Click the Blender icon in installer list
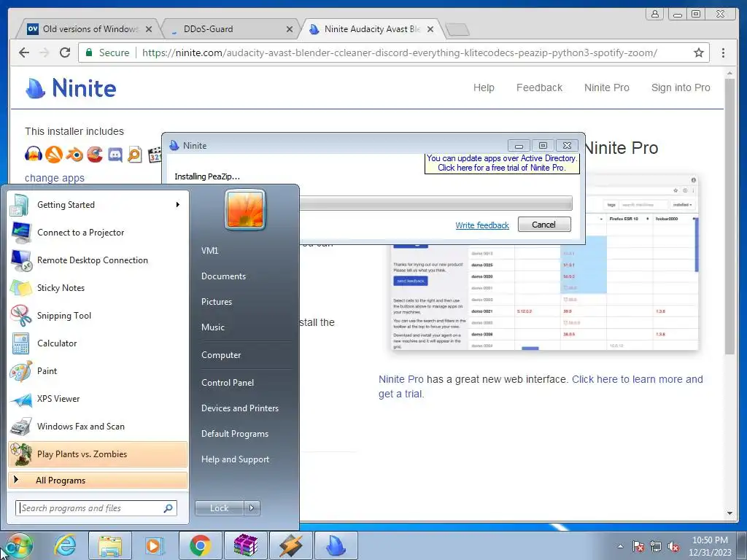The height and width of the screenshot is (560, 747). [74, 155]
